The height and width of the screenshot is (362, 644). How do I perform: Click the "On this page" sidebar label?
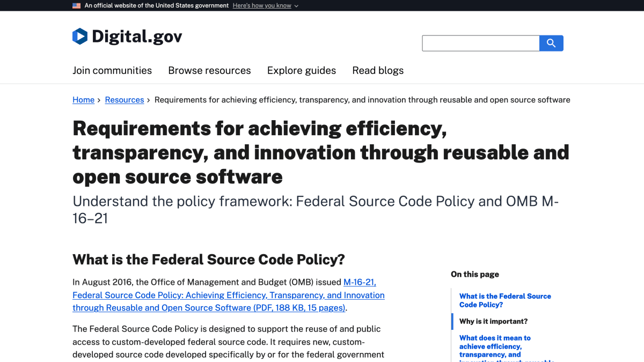point(475,274)
